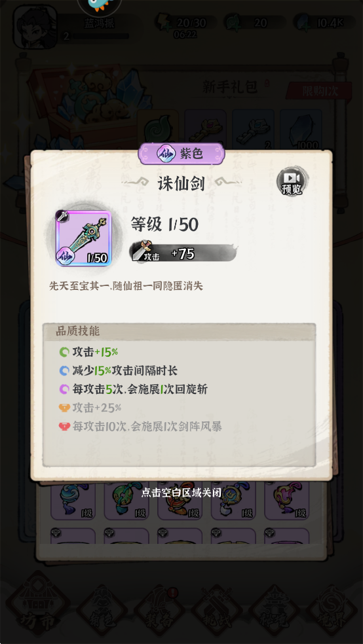
Task: Tap the purple 回旋斩 skill entry
Action: (x=133, y=389)
